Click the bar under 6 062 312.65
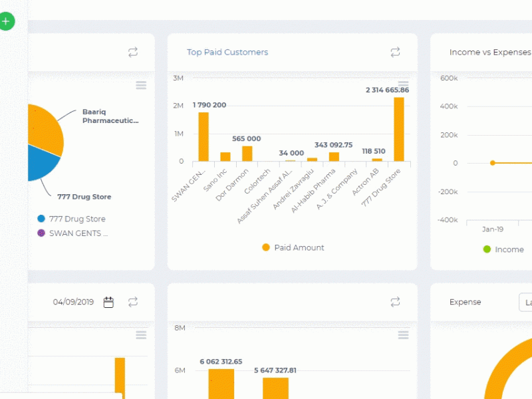Viewport: 532px width, 399px height. pyautogui.click(x=221, y=384)
